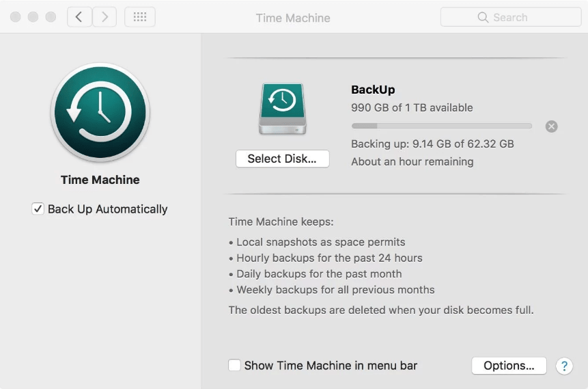The image size is (588, 389).
Task: Go forward with the right arrow
Action: pyautogui.click(x=104, y=17)
